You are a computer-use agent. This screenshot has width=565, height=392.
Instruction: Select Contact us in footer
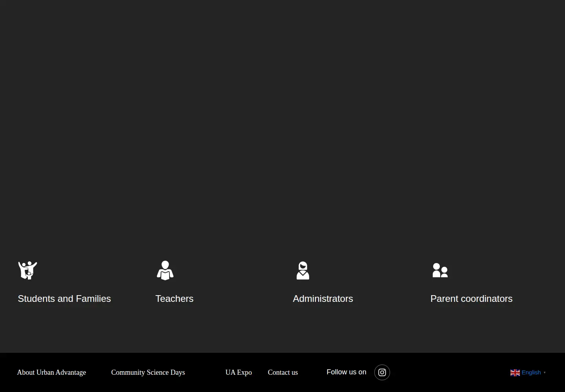tap(283, 372)
